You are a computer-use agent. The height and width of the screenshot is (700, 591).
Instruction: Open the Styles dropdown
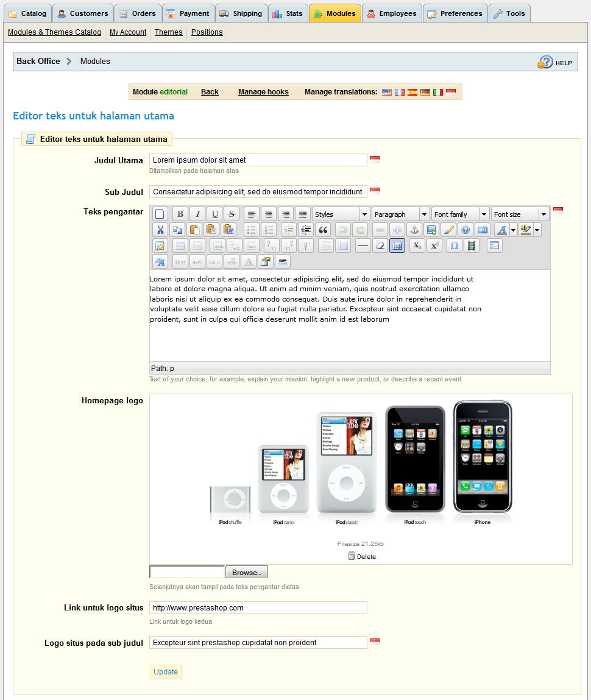point(341,214)
